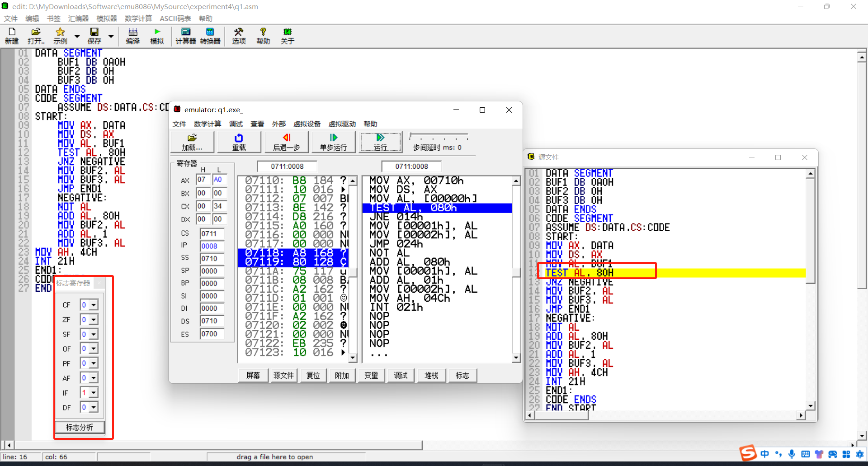Screen dimensions: 868x466
Task: Click Sogou 中 language toggle
Action: tap(764, 454)
